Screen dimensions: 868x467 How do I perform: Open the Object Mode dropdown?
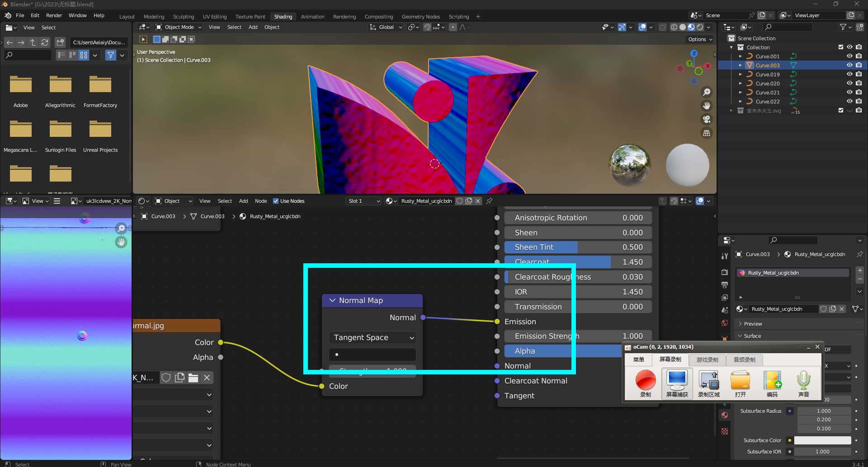tap(179, 27)
